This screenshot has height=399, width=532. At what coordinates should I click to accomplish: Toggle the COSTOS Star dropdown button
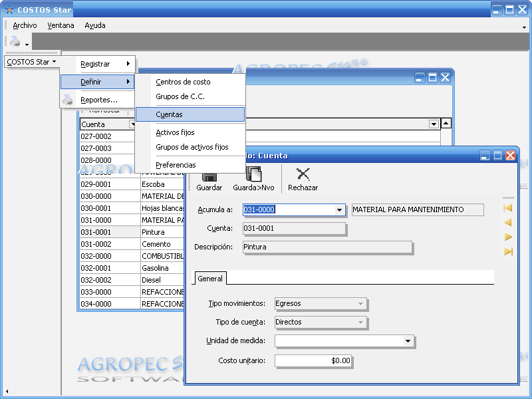[31, 62]
